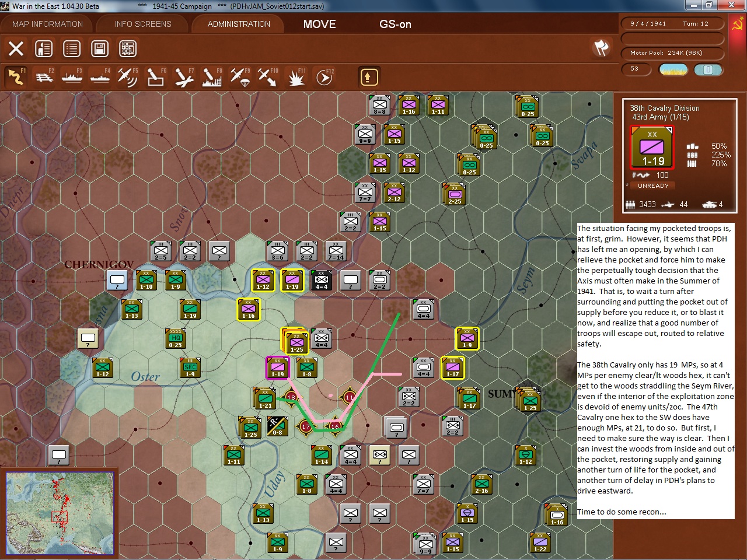
Task: Click the 43rd Army (1/15) link
Action: click(x=661, y=117)
